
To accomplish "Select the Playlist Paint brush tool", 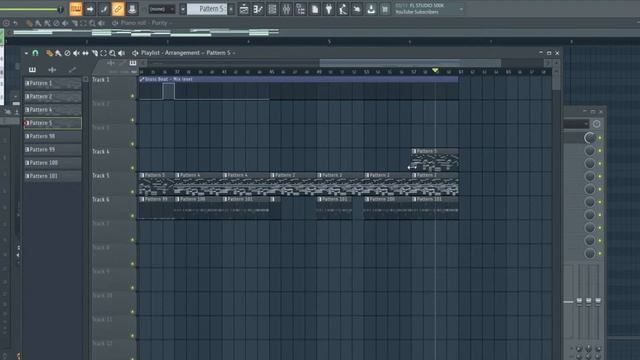I will [58, 53].
